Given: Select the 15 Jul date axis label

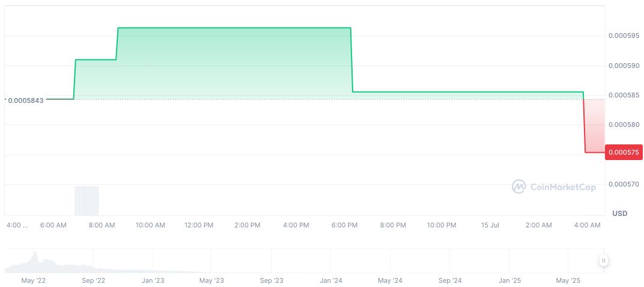Looking at the screenshot, I should pos(490,225).
